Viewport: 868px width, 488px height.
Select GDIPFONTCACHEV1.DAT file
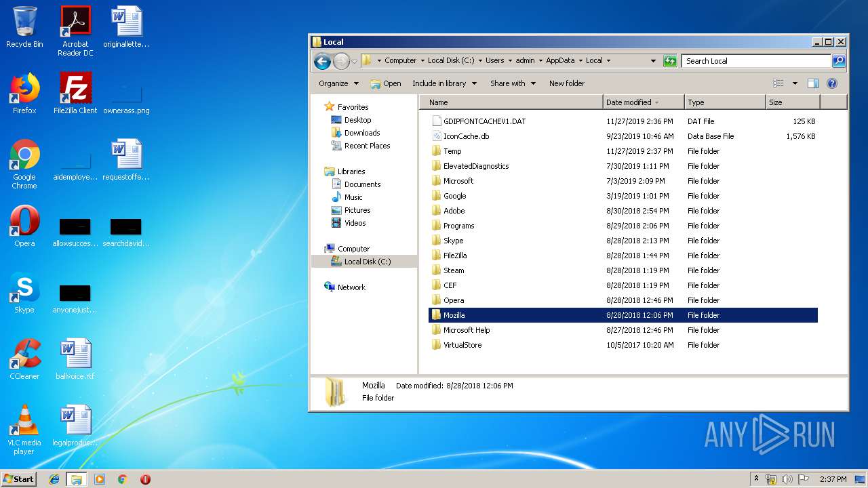pyautogui.click(x=623, y=121)
